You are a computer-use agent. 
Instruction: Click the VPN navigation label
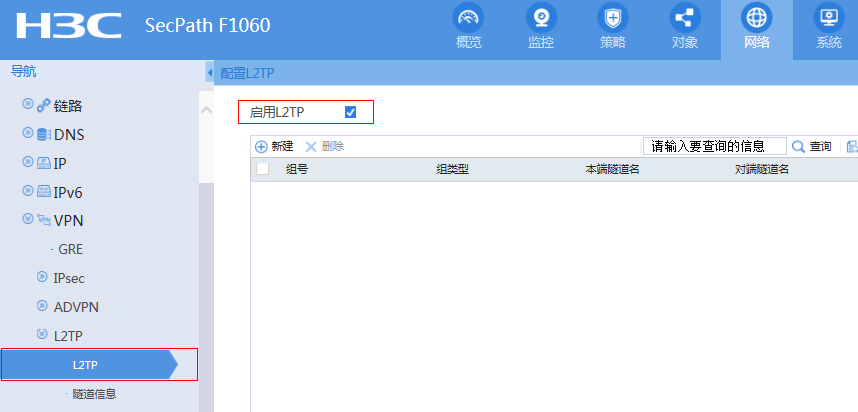click(68, 220)
